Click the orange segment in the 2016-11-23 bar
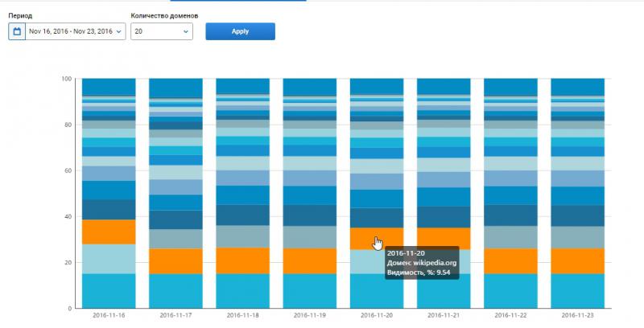Screen dimensions: 644x328 coord(576,260)
